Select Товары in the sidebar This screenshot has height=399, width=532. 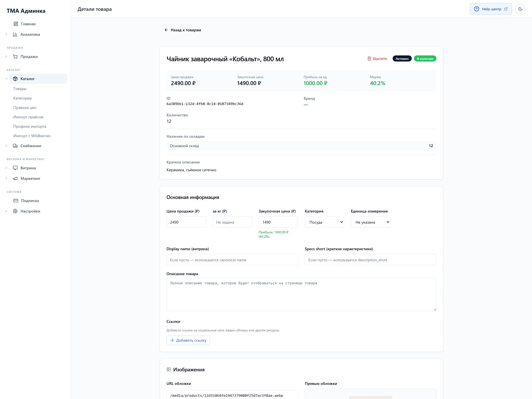coord(20,89)
